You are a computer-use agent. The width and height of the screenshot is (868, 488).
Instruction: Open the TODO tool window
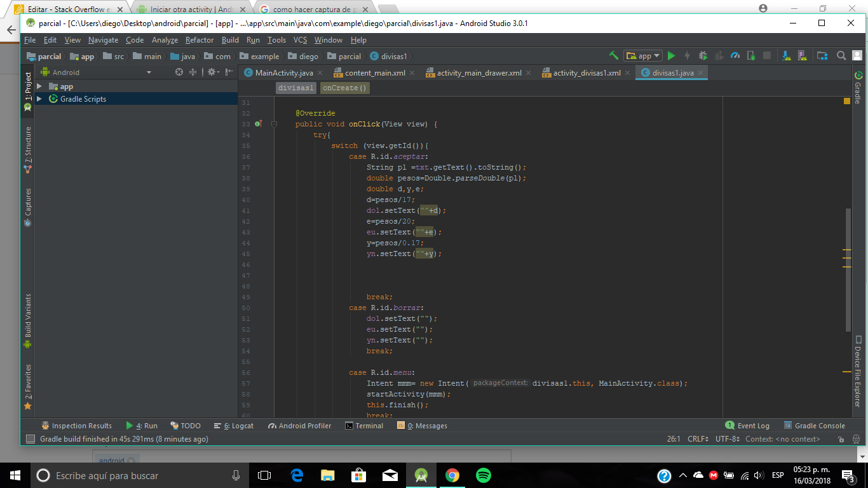[x=185, y=426]
